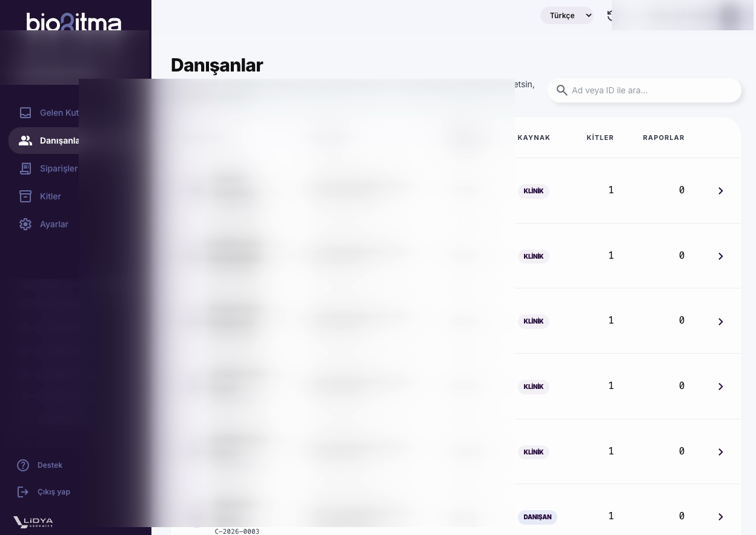Click the Destek question mark icon

(x=23, y=465)
